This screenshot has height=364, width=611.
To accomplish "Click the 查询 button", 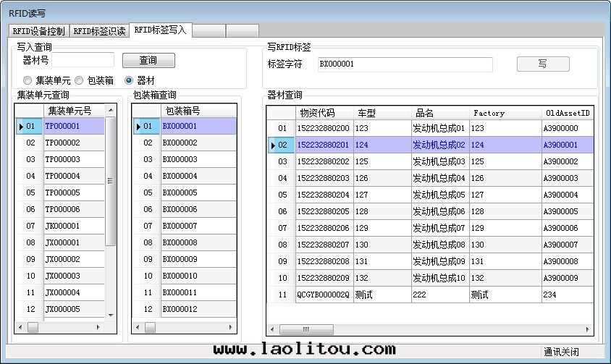I will point(148,61).
